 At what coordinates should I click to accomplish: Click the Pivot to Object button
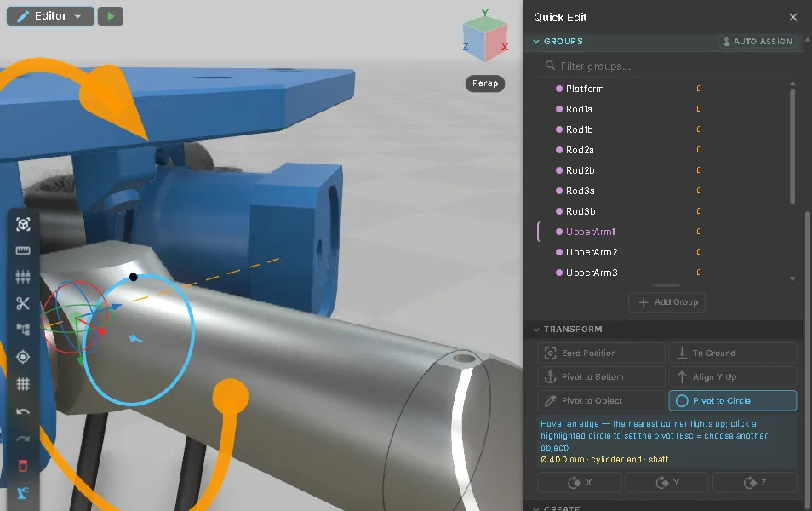coord(601,400)
